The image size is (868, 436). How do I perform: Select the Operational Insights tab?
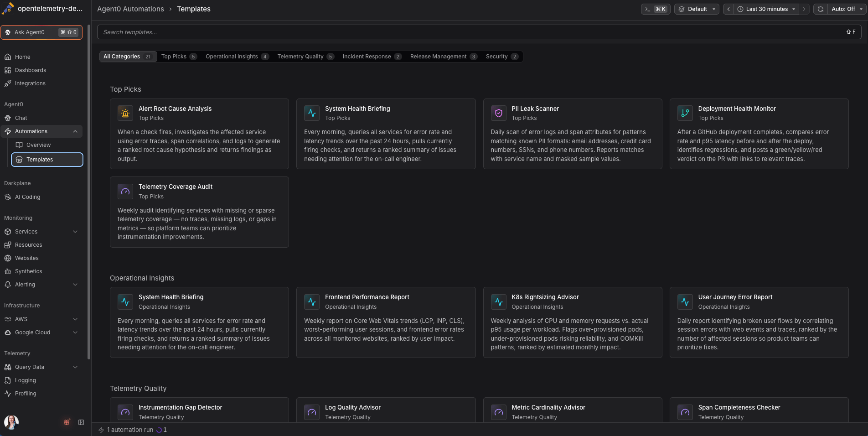(x=237, y=57)
